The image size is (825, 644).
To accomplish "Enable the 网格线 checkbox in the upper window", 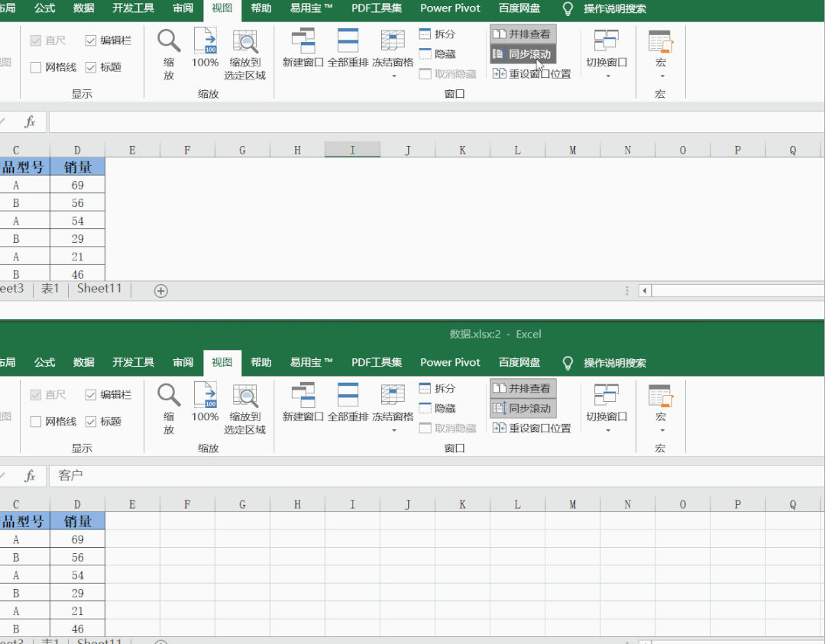I will point(36,67).
